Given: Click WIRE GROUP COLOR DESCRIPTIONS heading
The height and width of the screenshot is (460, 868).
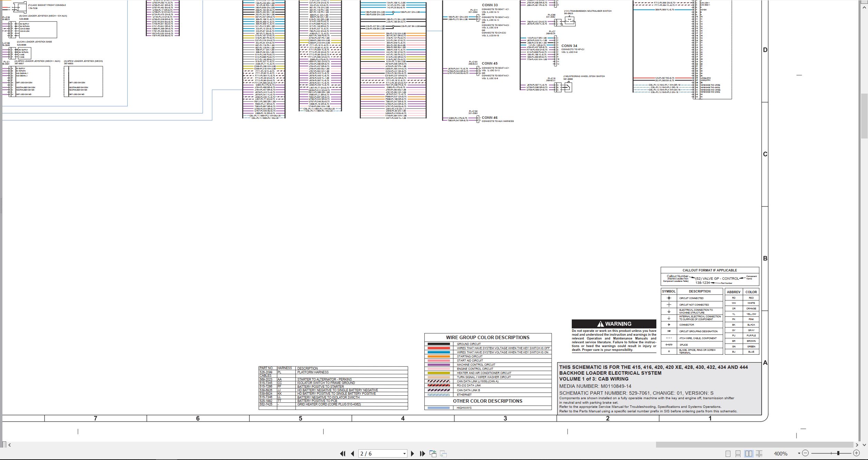Looking at the screenshot, I should point(488,337).
